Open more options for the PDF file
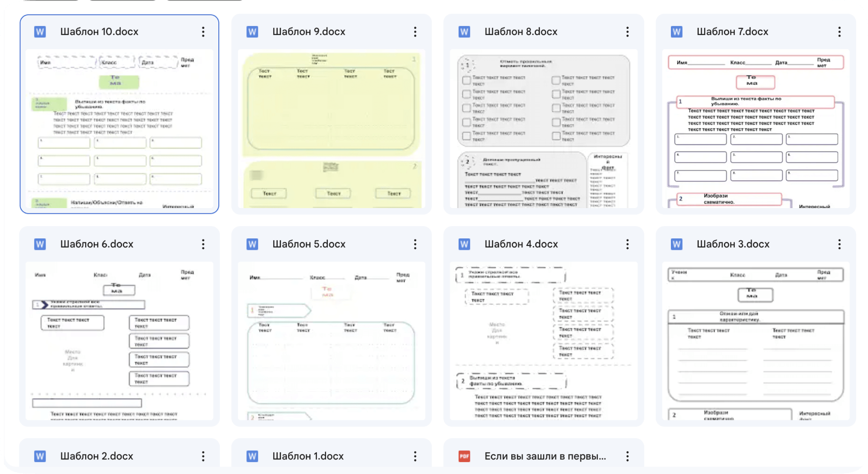 [x=627, y=456]
